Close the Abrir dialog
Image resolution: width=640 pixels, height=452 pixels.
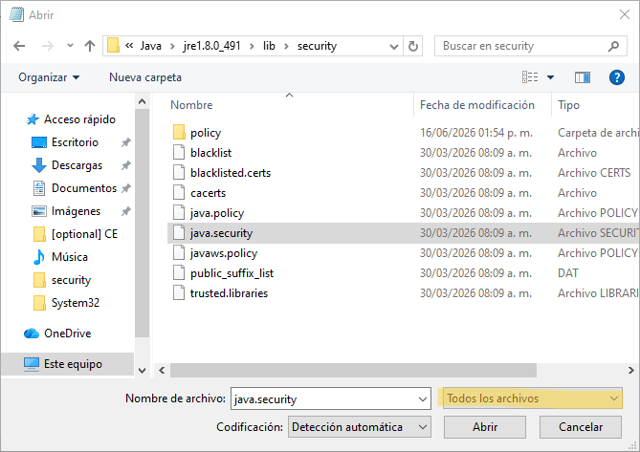pos(624,15)
